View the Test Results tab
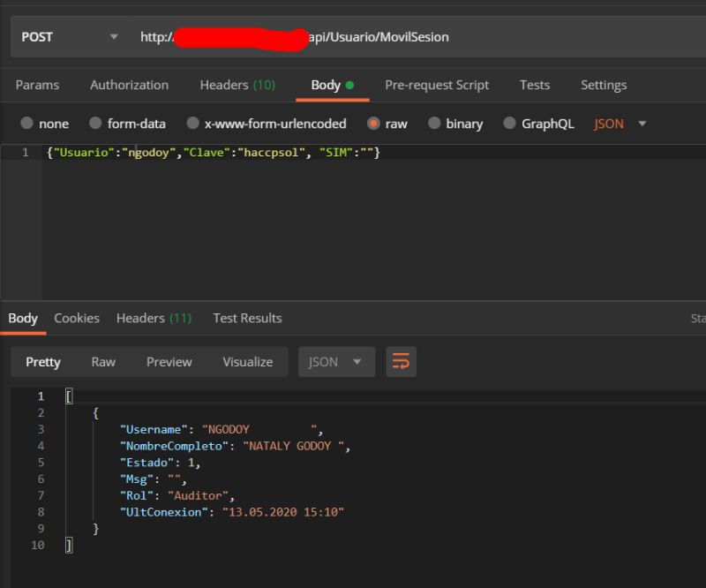The width and height of the screenshot is (706, 588). 246,318
